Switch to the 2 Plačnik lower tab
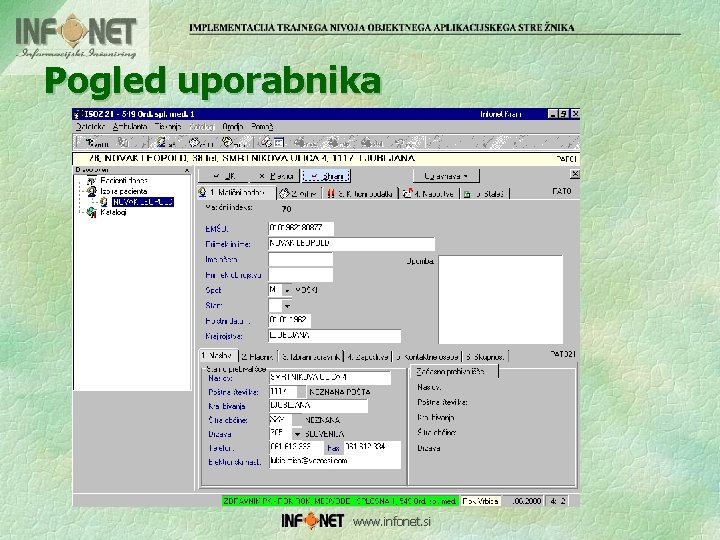 pos(258,357)
